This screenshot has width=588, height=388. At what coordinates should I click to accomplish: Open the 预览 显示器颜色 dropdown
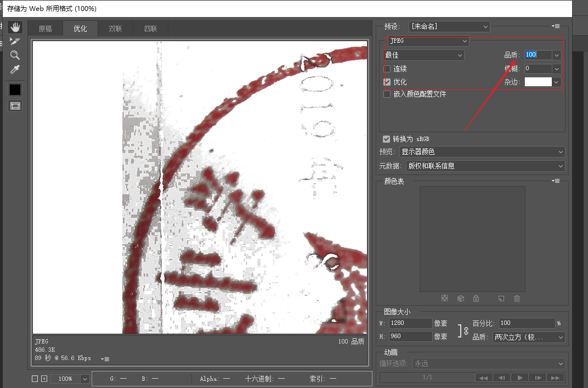pos(482,152)
